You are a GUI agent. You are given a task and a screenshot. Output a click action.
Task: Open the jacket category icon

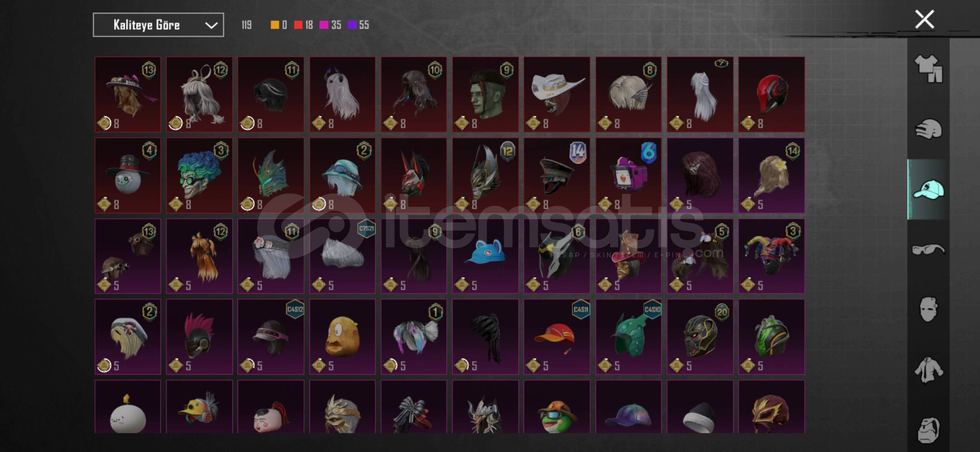click(928, 370)
